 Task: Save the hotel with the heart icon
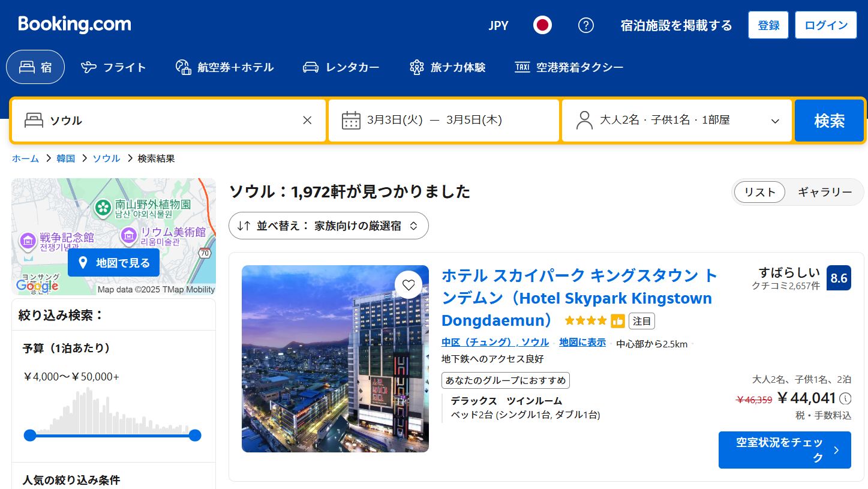[x=409, y=285]
